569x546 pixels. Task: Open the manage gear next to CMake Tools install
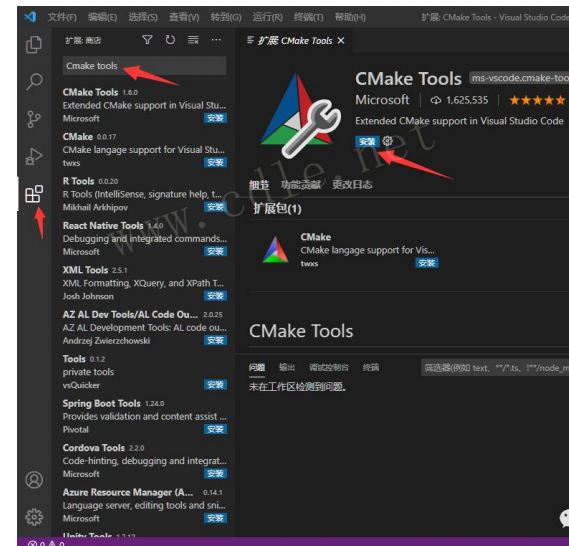[388, 141]
